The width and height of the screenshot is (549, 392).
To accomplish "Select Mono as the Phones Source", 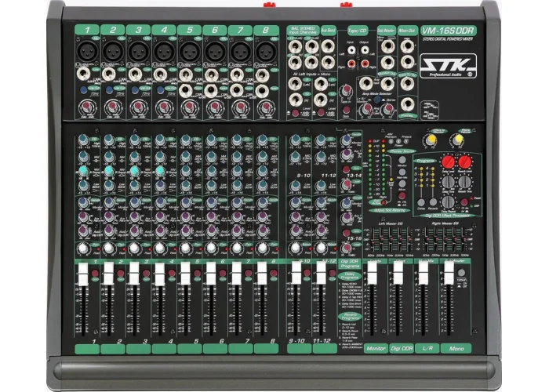I will pyautogui.click(x=402, y=183).
